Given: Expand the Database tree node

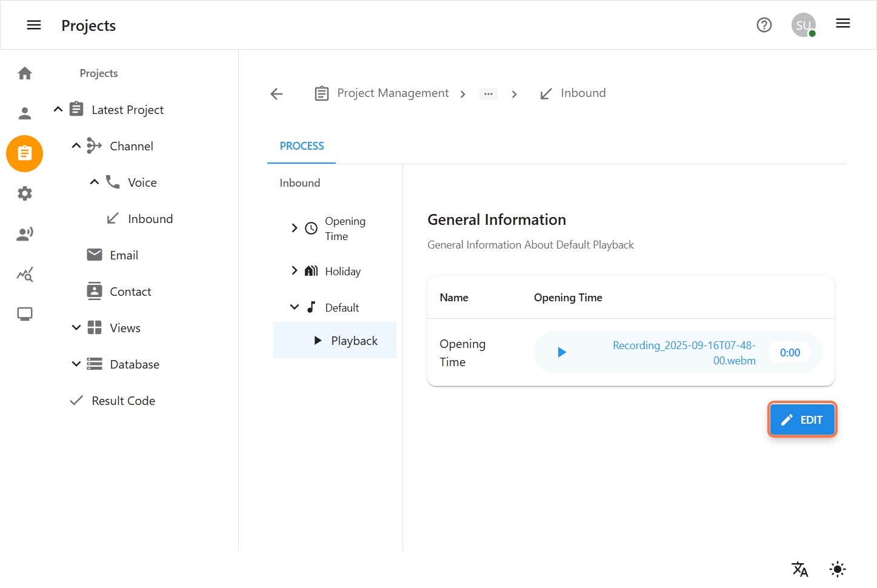Looking at the screenshot, I should point(76,364).
